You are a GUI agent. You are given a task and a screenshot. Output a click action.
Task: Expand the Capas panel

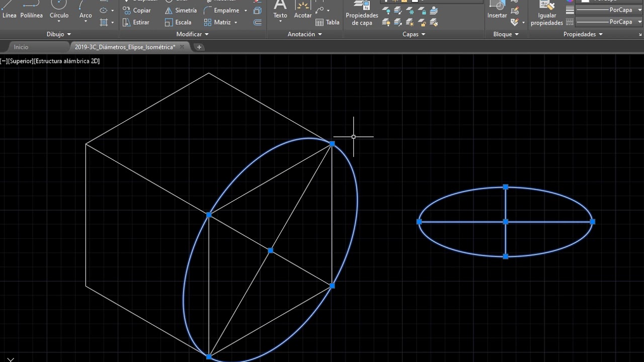[x=414, y=34]
